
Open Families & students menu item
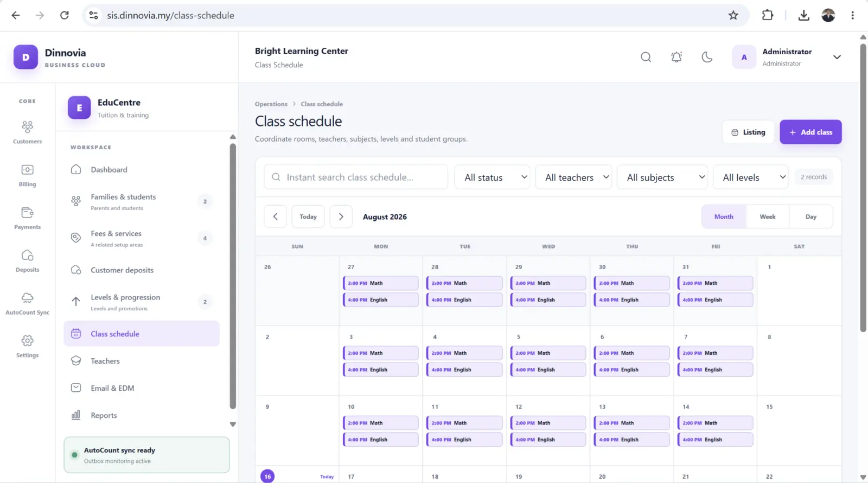142,201
